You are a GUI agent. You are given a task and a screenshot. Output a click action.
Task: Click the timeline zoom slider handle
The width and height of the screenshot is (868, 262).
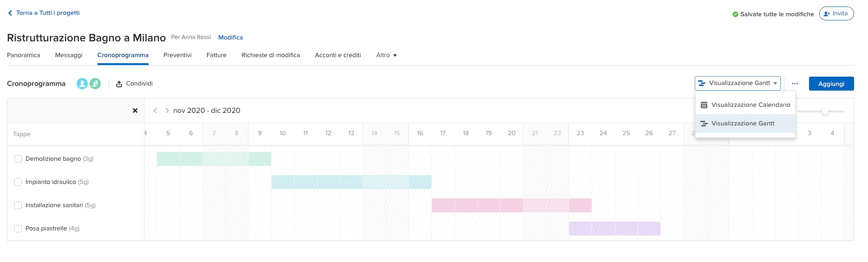825,111
